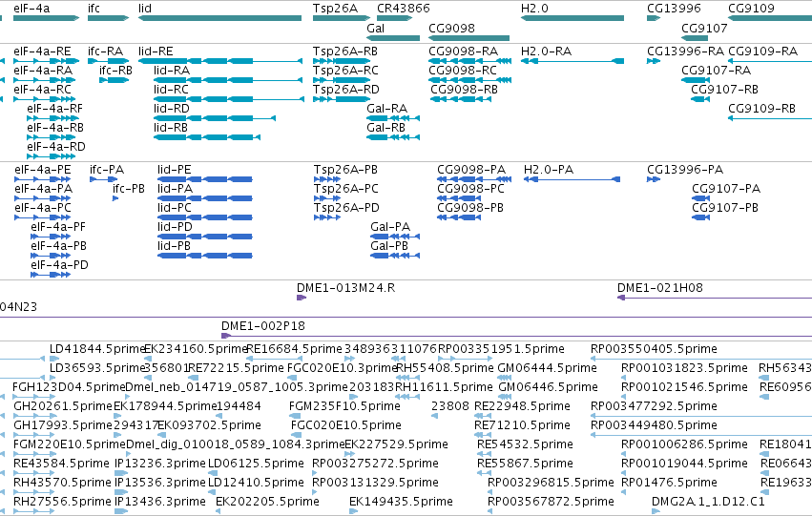Click EST RE16684.5prime
The width and height of the screenshot is (812, 516).
pos(274,358)
